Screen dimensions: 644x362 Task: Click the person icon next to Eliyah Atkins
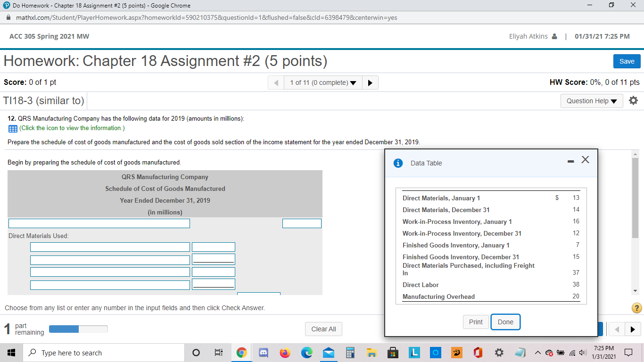(554, 36)
